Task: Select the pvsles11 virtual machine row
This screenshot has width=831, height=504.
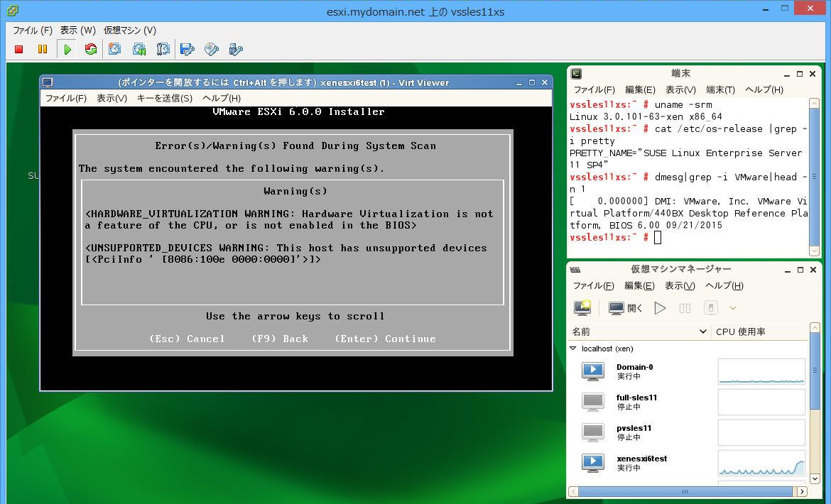Action: click(x=688, y=432)
